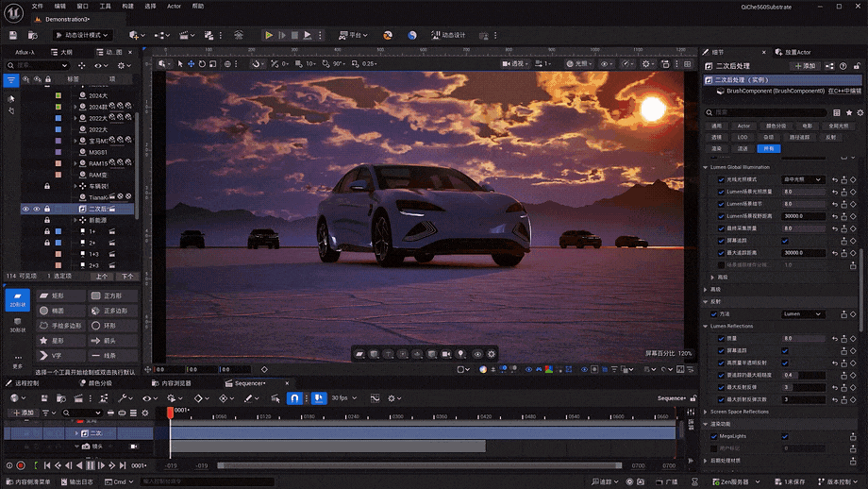This screenshot has height=489, width=868.
Task: Open the Lumen reflection method dropdown
Action: [x=804, y=313]
